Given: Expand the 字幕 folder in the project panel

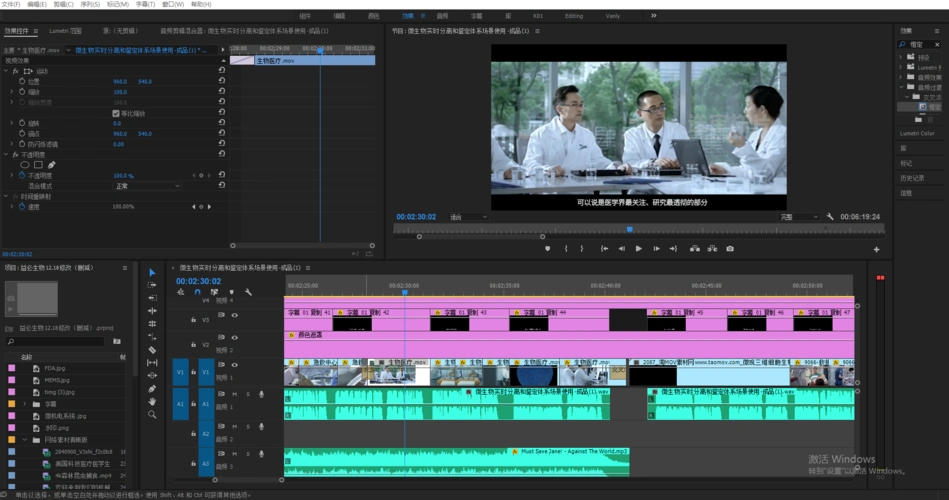Looking at the screenshot, I should click(x=25, y=404).
